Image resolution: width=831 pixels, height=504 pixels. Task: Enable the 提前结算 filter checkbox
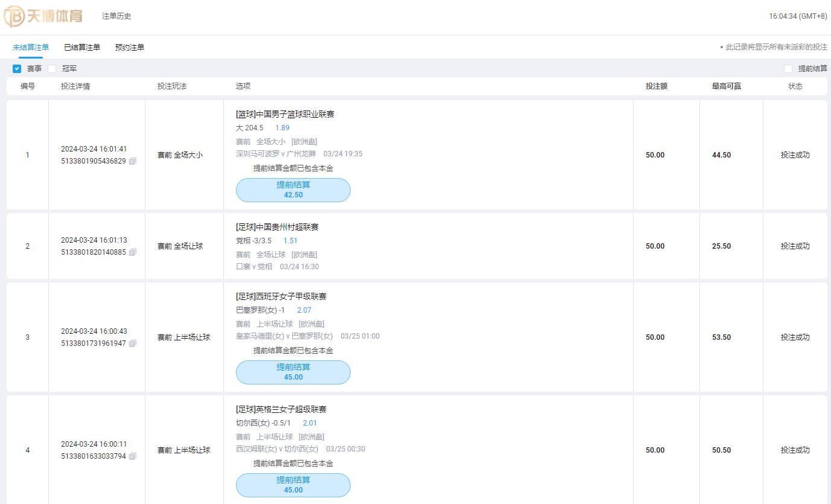tap(788, 69)
